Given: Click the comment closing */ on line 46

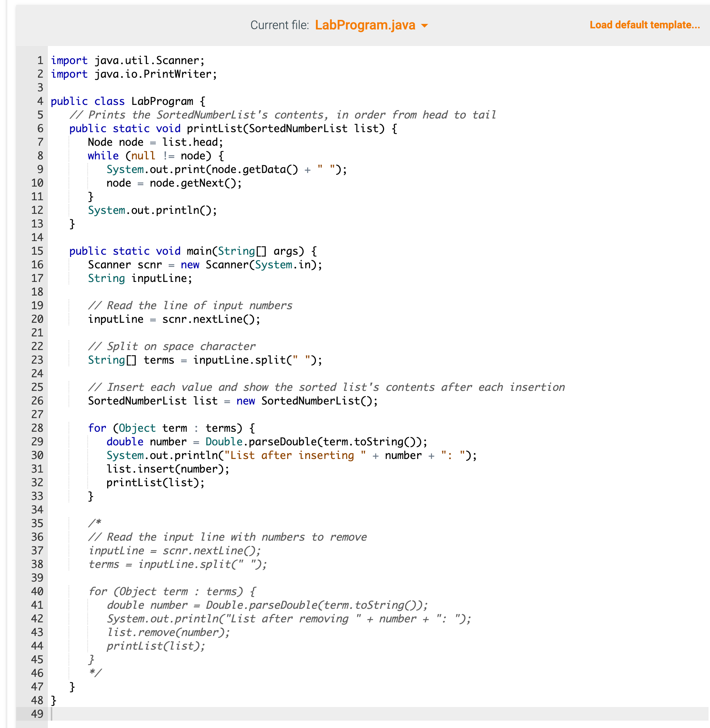Looking at the screenshot, I should pos(95,673).
